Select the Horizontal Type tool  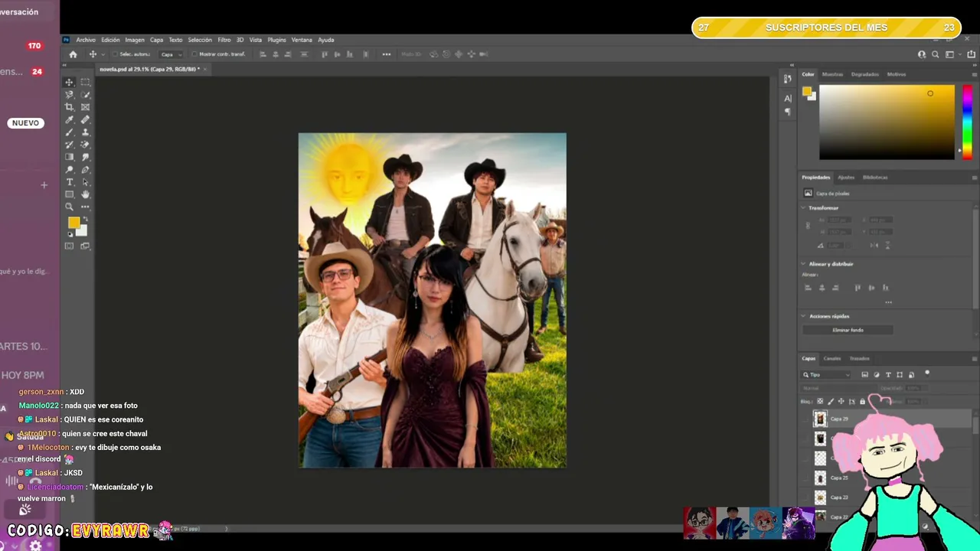click(x=69, y=182)
